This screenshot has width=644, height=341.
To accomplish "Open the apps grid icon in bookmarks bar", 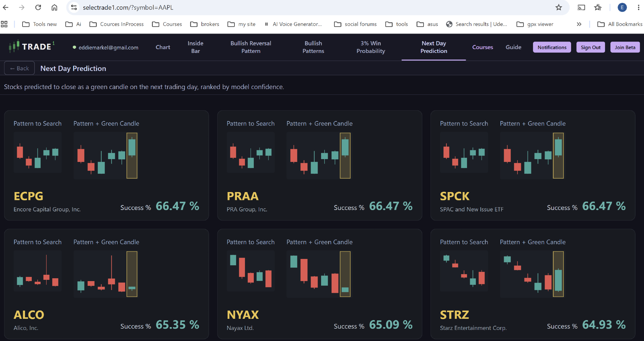I will pos(4,24).
